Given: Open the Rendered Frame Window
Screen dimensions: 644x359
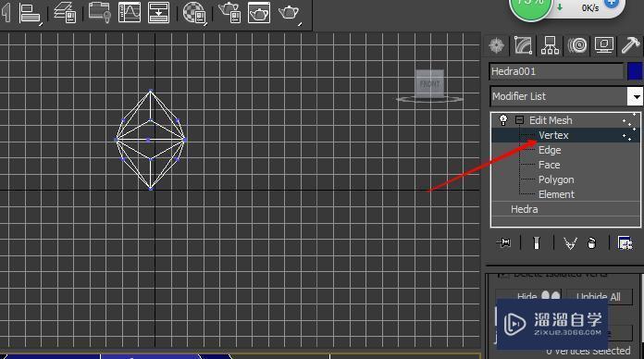Looking at the screenshot, I should (259, 12).
